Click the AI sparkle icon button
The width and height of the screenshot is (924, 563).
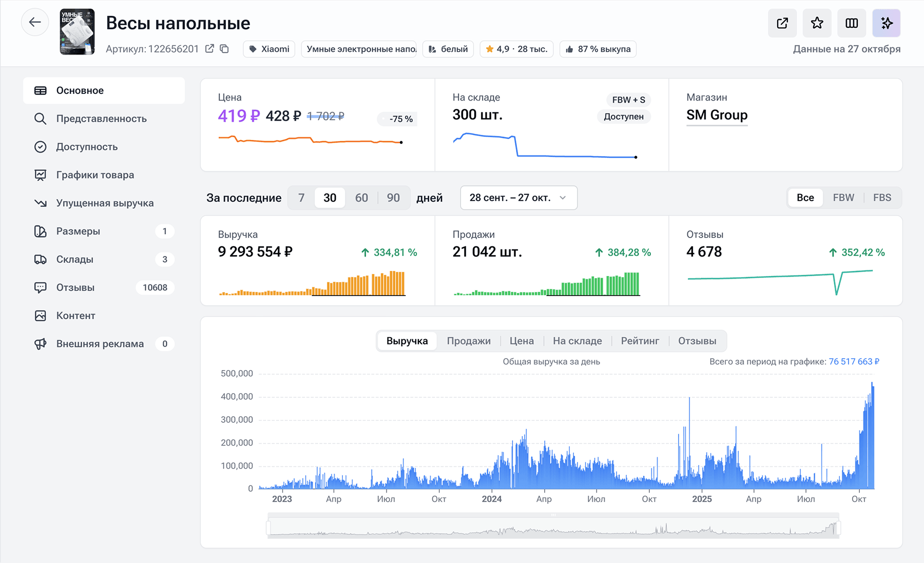(x=887, y=23)
